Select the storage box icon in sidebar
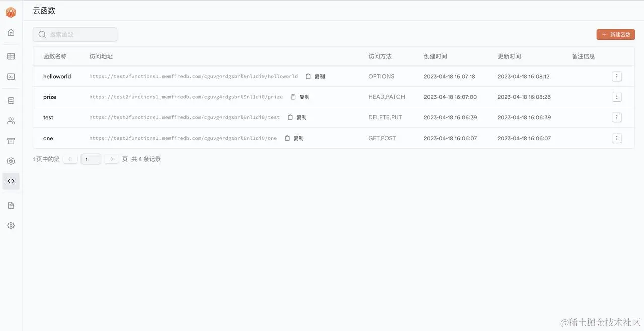 click(x=11, y=141)
